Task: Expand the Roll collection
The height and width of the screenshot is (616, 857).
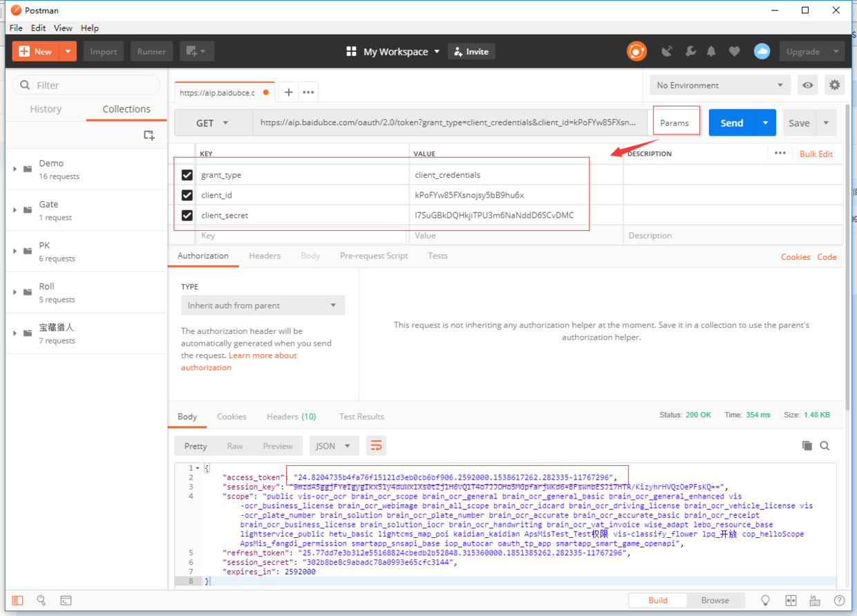Action: tap(15, 292)
